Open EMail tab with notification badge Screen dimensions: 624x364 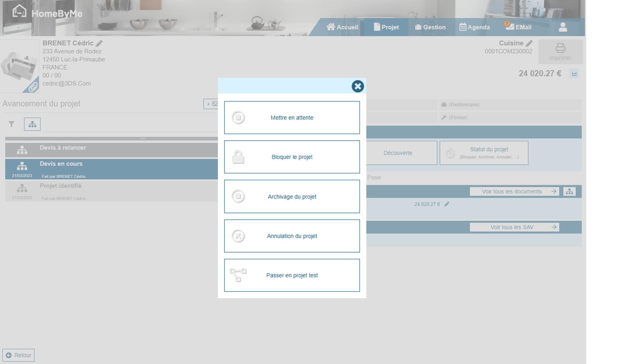[x=519, y=27]
